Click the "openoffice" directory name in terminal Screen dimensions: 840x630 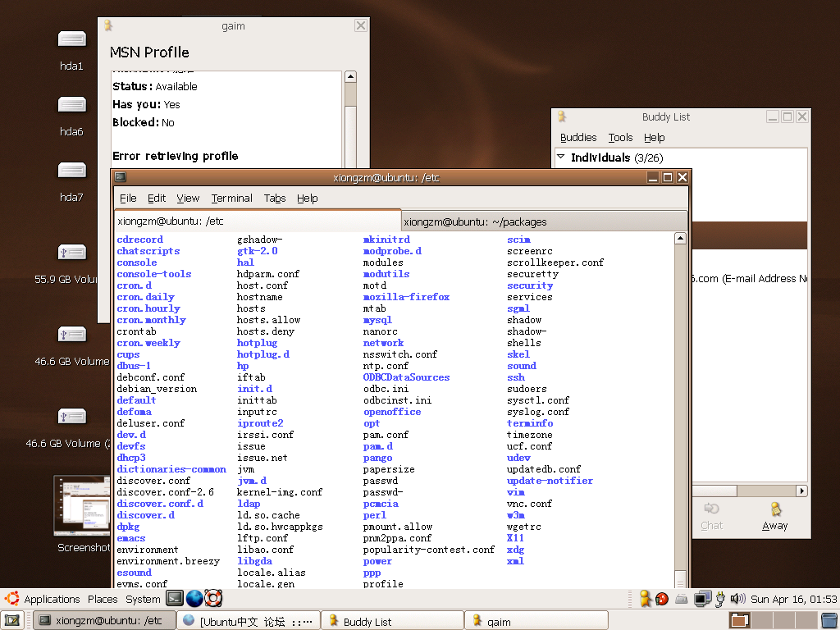click(392, 412)
